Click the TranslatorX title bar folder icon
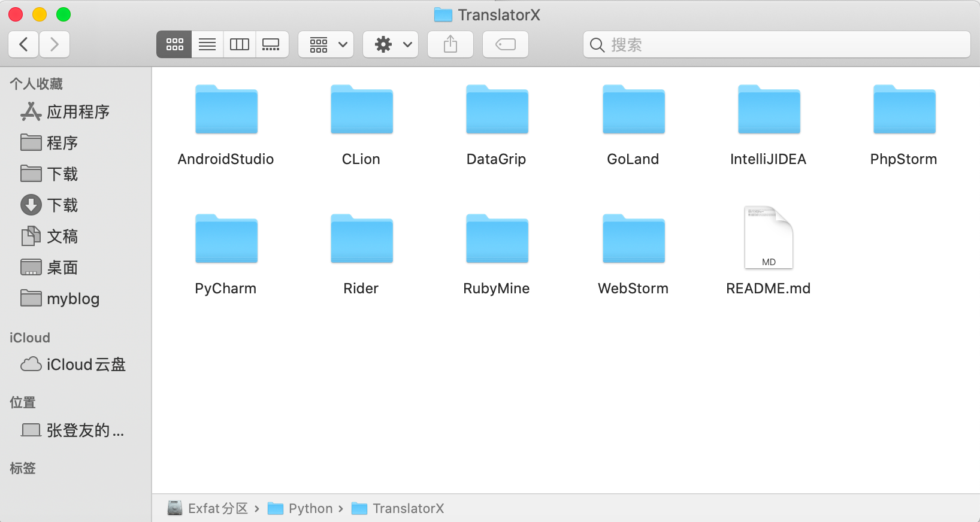The image size is (980, 522). [443, 15]
